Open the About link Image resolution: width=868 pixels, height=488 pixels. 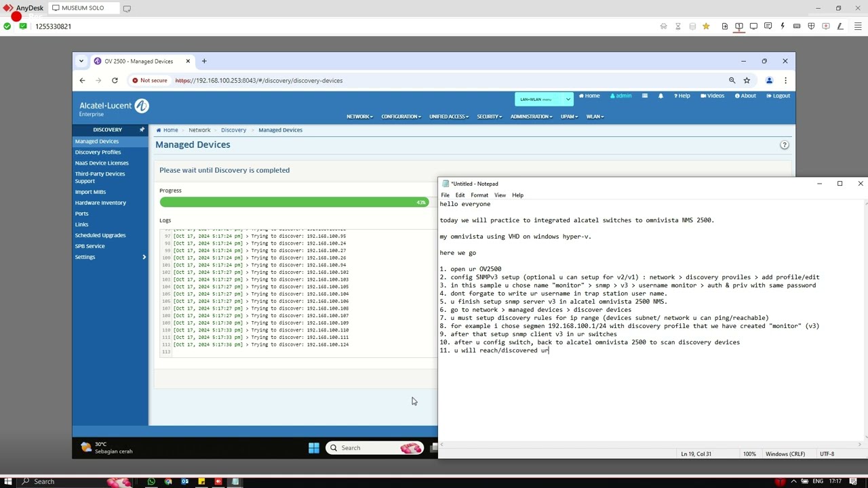(745, 96)
